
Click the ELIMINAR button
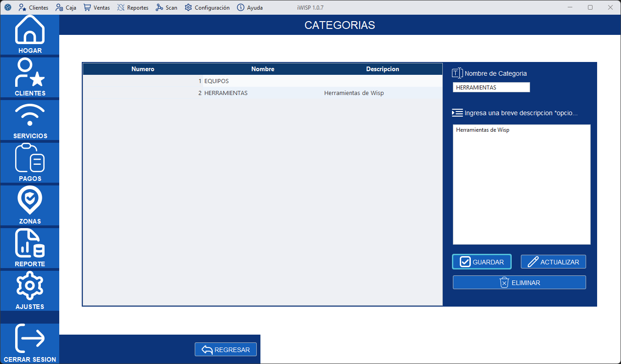click(x=519, y=282)
